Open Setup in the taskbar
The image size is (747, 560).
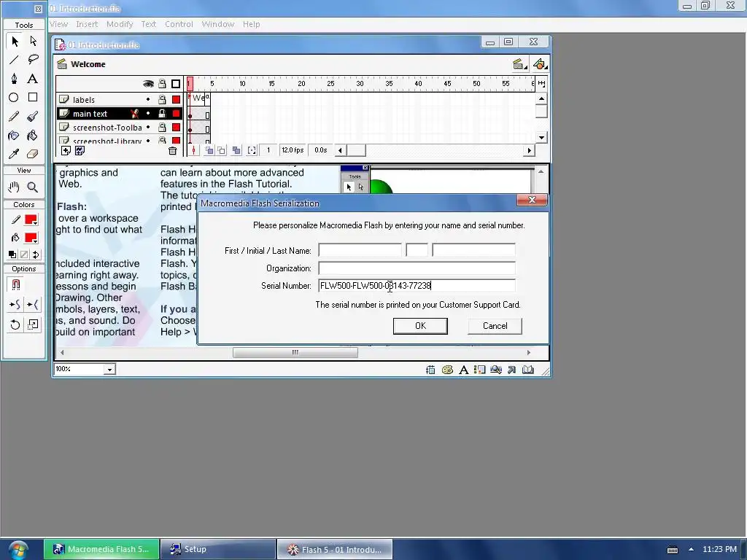(218, 550)
